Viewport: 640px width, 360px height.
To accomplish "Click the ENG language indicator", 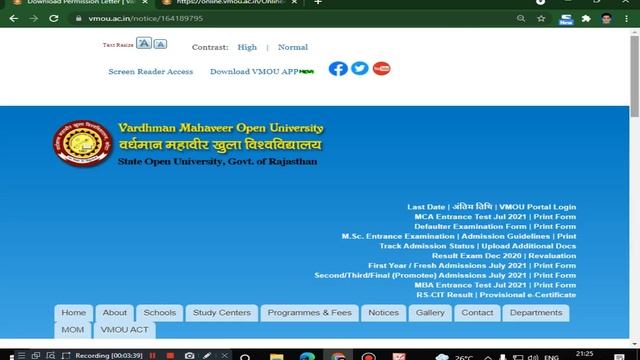I will click(551, 357).
